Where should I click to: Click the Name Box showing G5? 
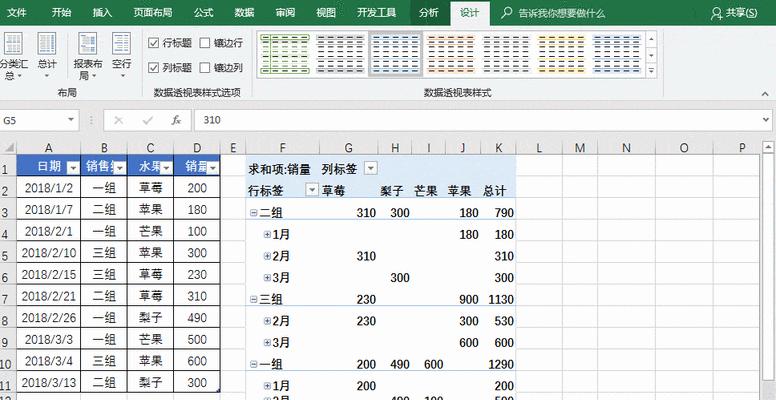pyautogui.click(x=33, y=120)
